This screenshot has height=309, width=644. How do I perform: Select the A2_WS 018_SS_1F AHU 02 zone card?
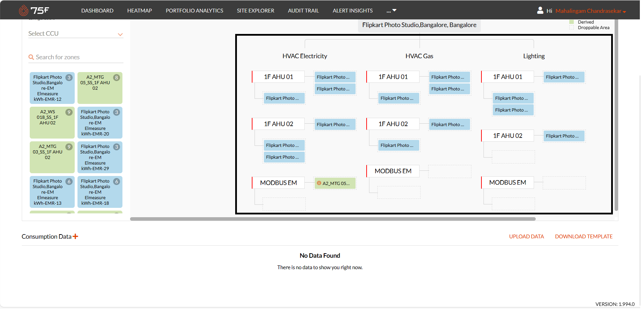click(x=52, y=123)
